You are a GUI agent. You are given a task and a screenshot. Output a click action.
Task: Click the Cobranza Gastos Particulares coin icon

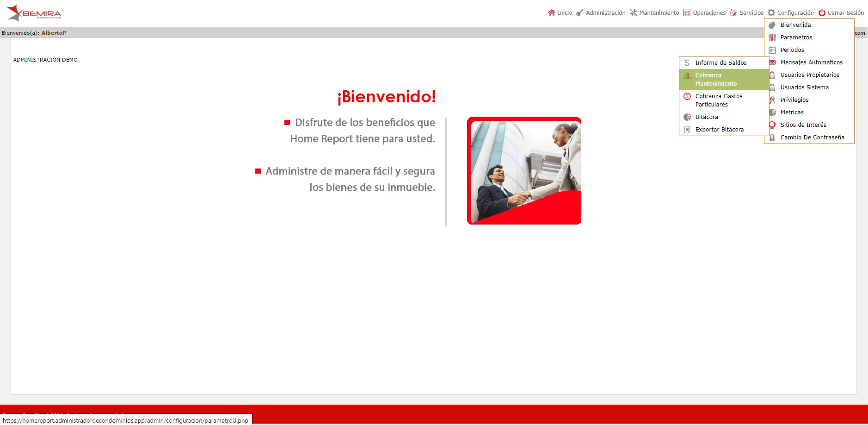pos(687,96)
